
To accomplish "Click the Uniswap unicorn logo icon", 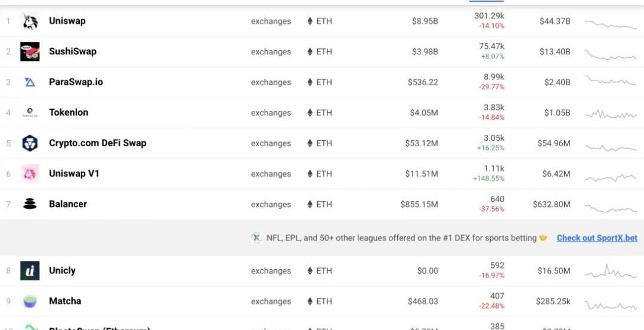I will [30, 21].
